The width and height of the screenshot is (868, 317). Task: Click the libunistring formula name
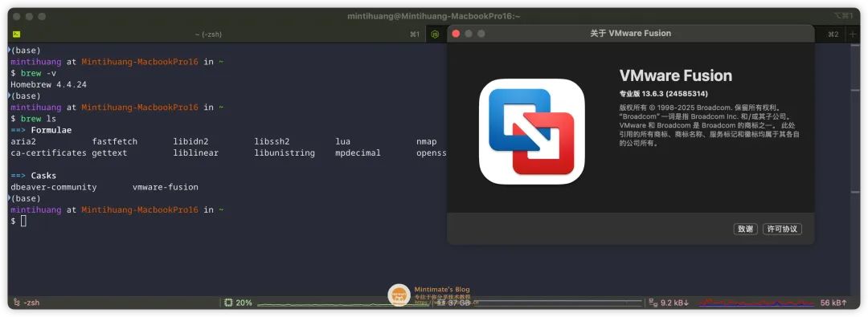285,152
